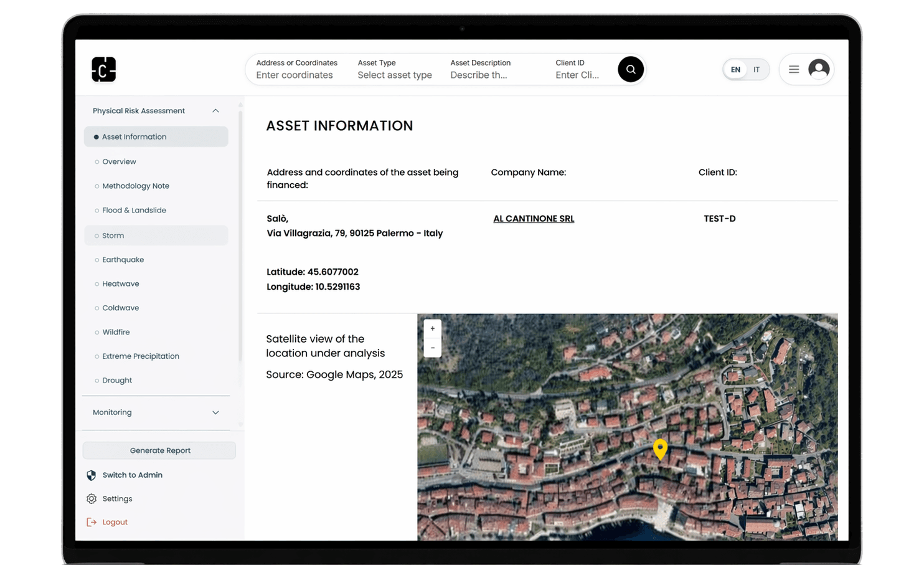Open Settings from the sidebar
Screen dimensions: 924x565
[x=117, y=499]
